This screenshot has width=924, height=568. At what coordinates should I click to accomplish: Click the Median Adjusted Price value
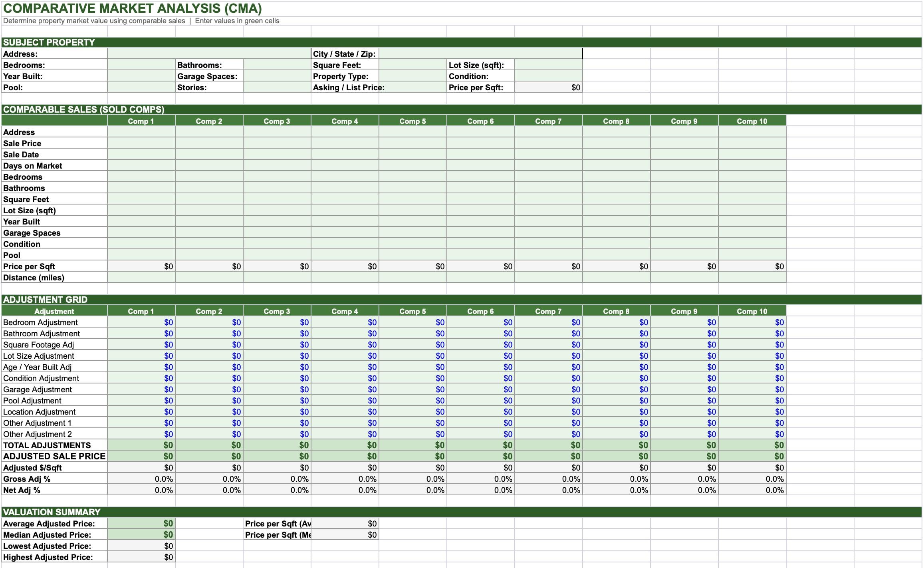(141, 534)
